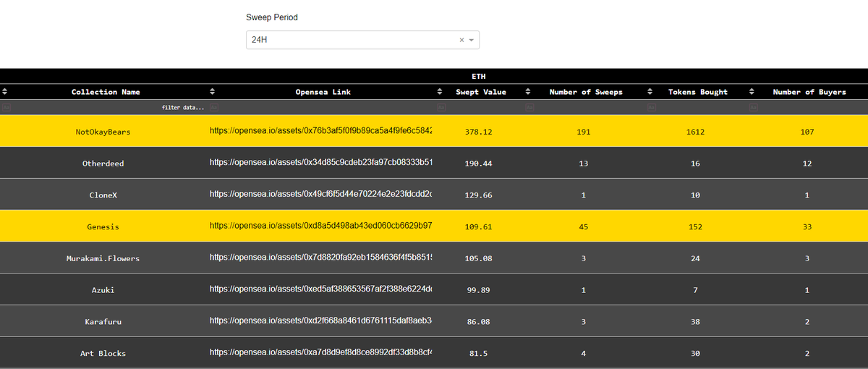
Task: Sort table by Tokens Bought column
Action: 650,92
